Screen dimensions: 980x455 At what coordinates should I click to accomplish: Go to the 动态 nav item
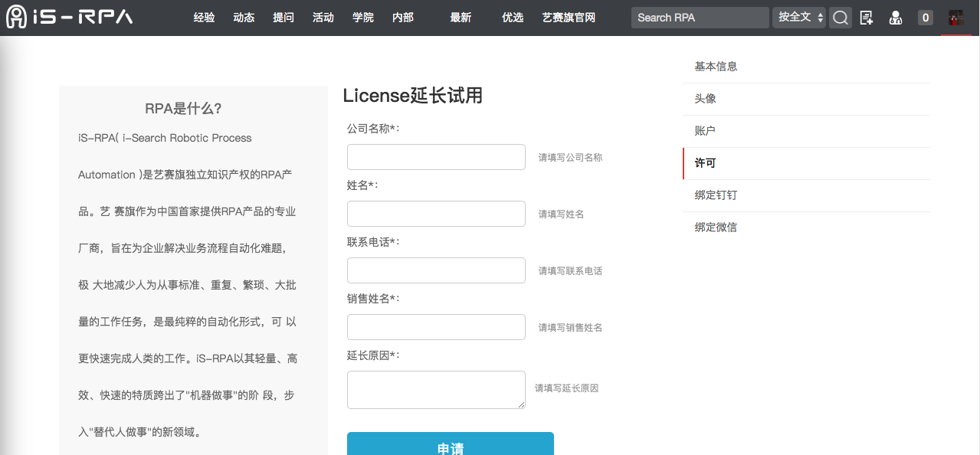tap(244, 17)
